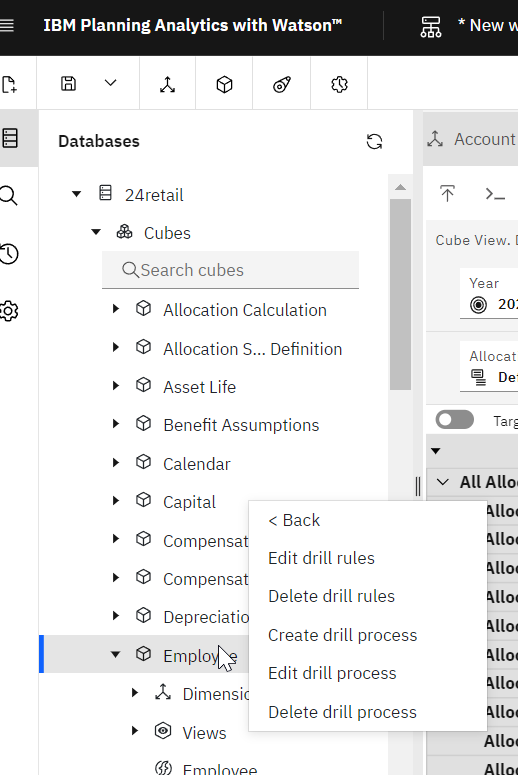The width and height of the screenshot is (518, 775).
Task: Open the history clock sidebar icon
Action: pos(8,254)
